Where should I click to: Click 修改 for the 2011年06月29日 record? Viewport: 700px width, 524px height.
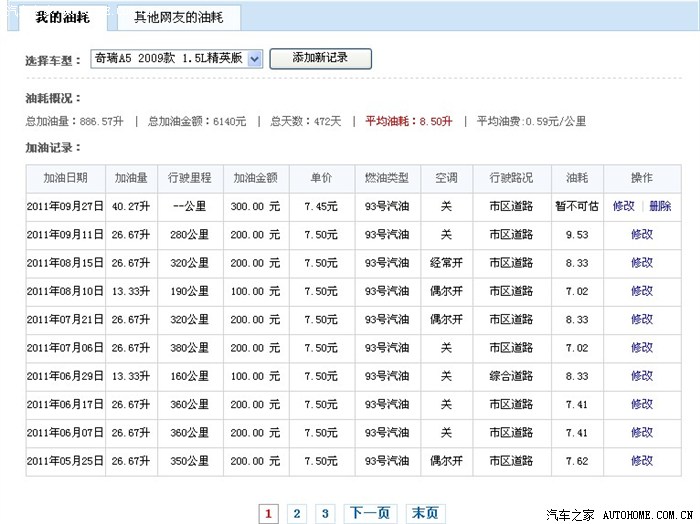click(641, 376)
